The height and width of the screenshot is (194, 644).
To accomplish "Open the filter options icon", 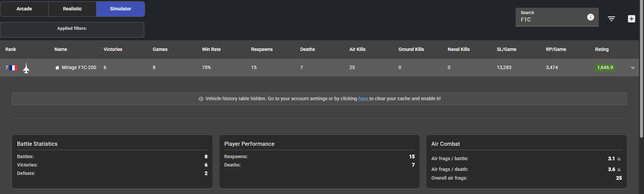I will pyautogui.click(x=611, y=19).
